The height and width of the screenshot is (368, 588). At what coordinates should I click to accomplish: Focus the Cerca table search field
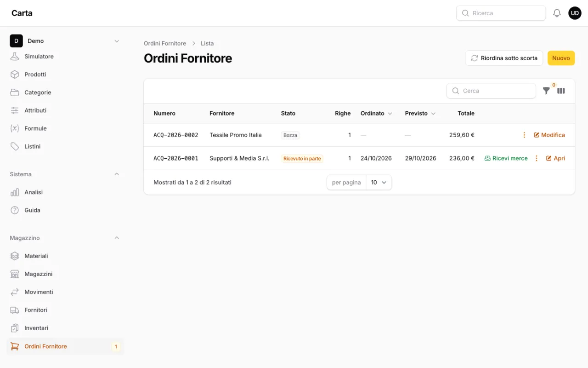[491, 91]
